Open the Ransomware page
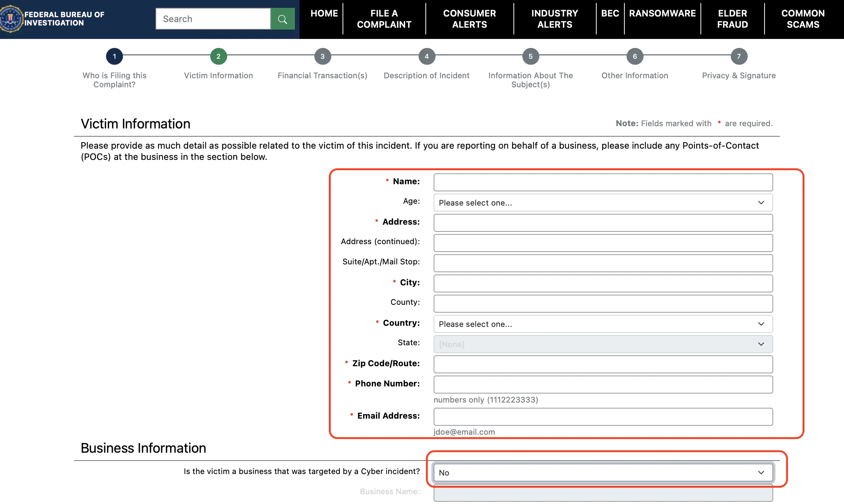Image resolution: width=844 pixels, height=504 pixels. click(662, 13)
